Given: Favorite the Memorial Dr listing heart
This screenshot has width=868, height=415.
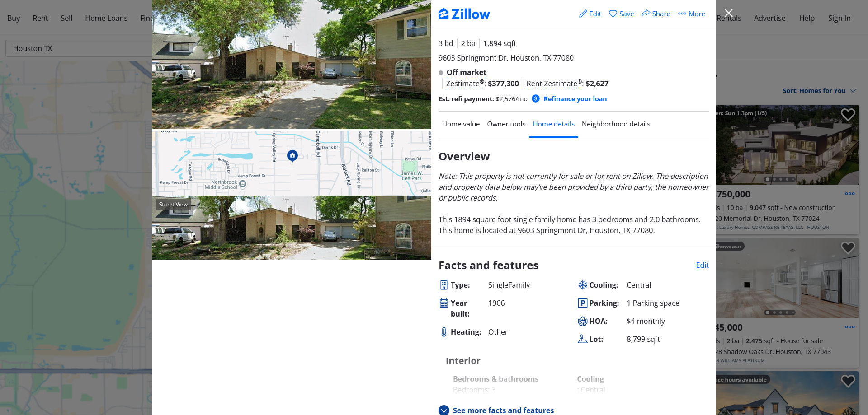Looking at the screenshot, I should click(x=848, y=115).
